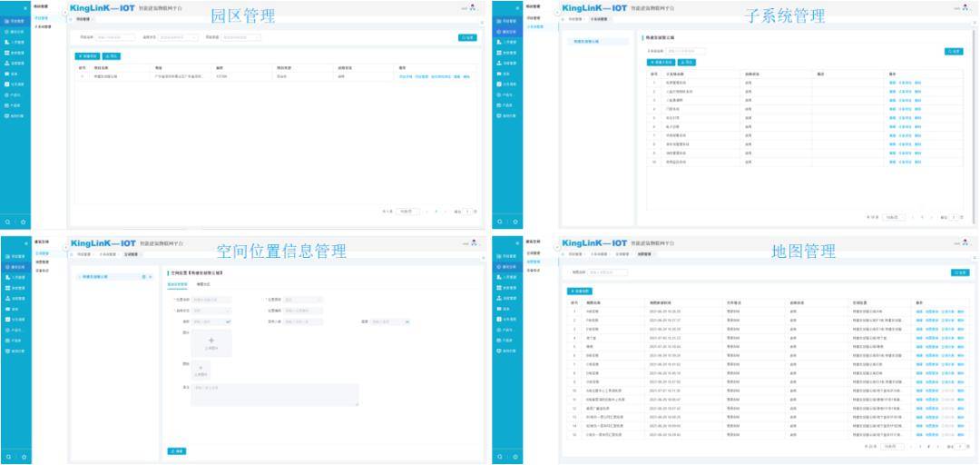Click blue save button at 空间位置 form bottom
Image resolution: width=980 pixels, height=465 pixels.
(x=177, y=451)
